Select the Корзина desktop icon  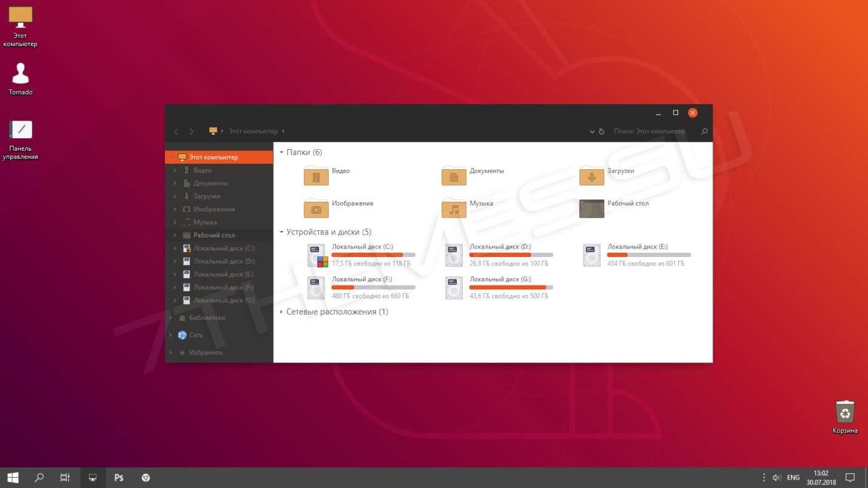click(845, 417)
